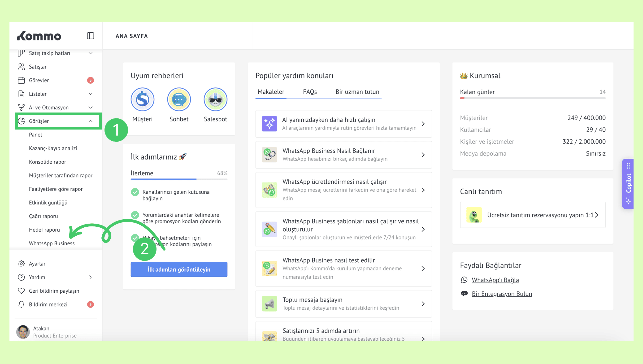The height and width of the screenshot is (364, 643).
Task: Open the Müşteri guide icon
Action: click(142, 100)
